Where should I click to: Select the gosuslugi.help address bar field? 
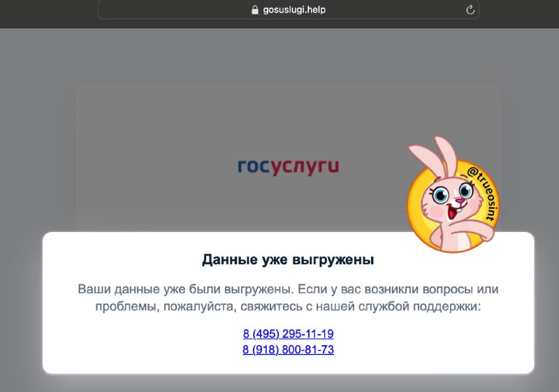coord(288,10)
